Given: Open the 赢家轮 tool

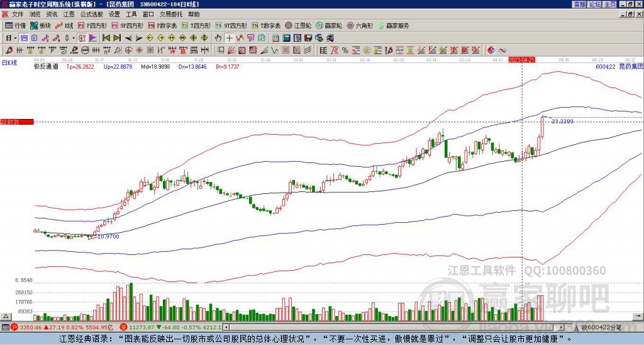Looking at the screenshot, I should 329,25.
